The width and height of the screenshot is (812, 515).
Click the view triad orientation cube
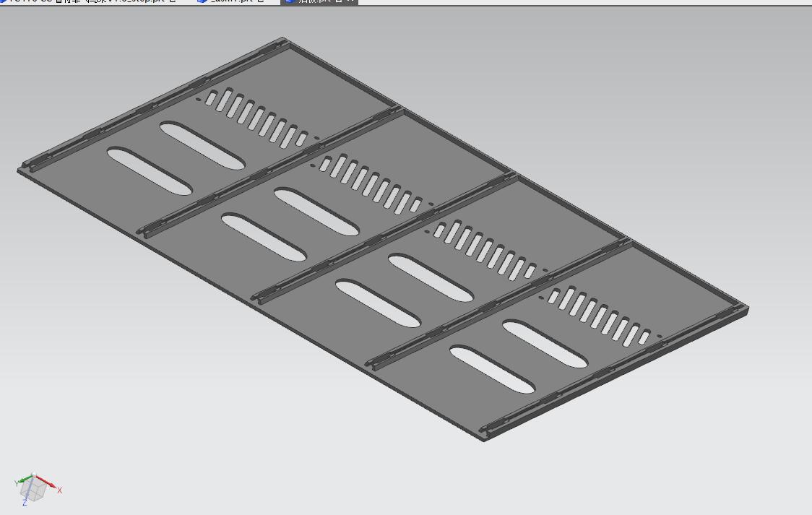[x=35, y=489]
